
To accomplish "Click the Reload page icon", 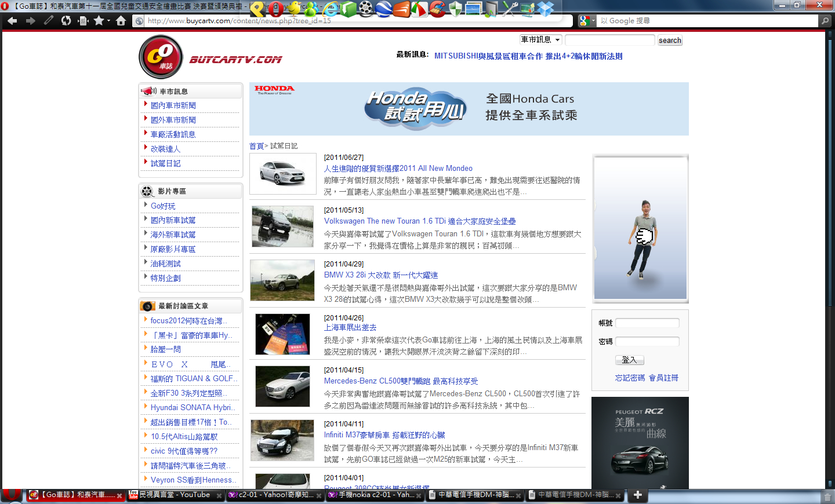I will (x=66, y=21).
